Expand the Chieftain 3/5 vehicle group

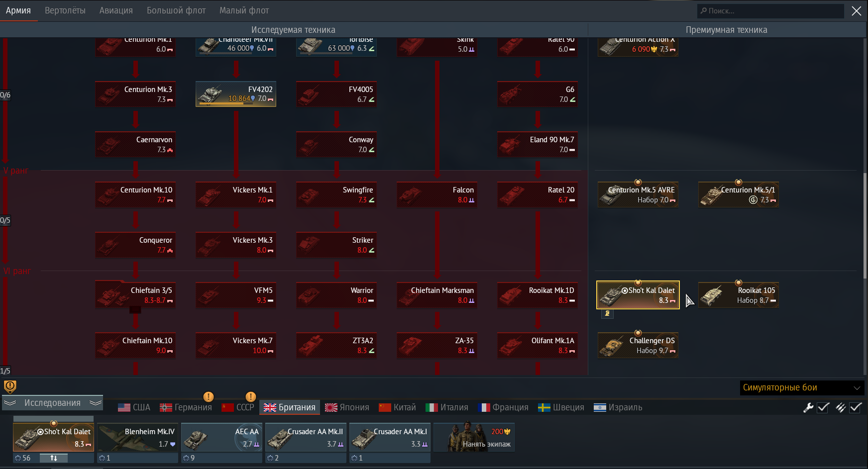(135, 295)
